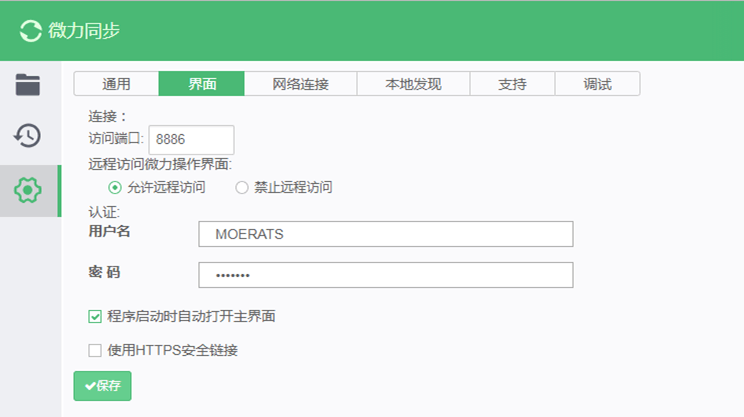The width and height of the screenshot is (744, 417).
Task: Focus the 密码 password field
Action: [386, 275]
